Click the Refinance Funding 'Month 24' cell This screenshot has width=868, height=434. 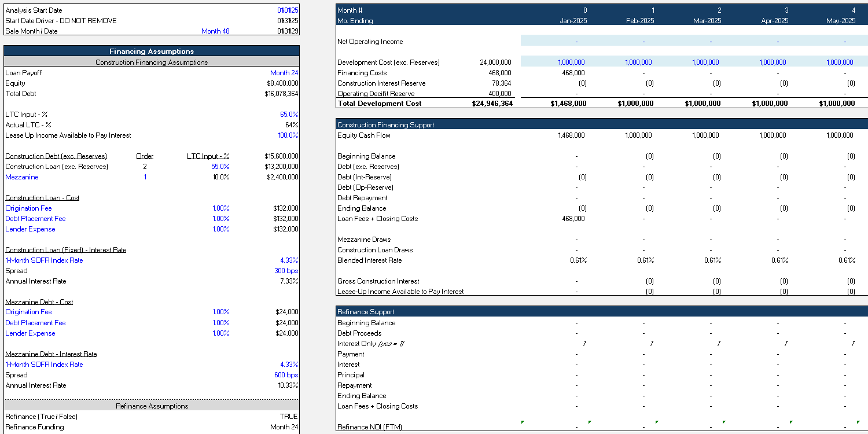tap(284, 427)
